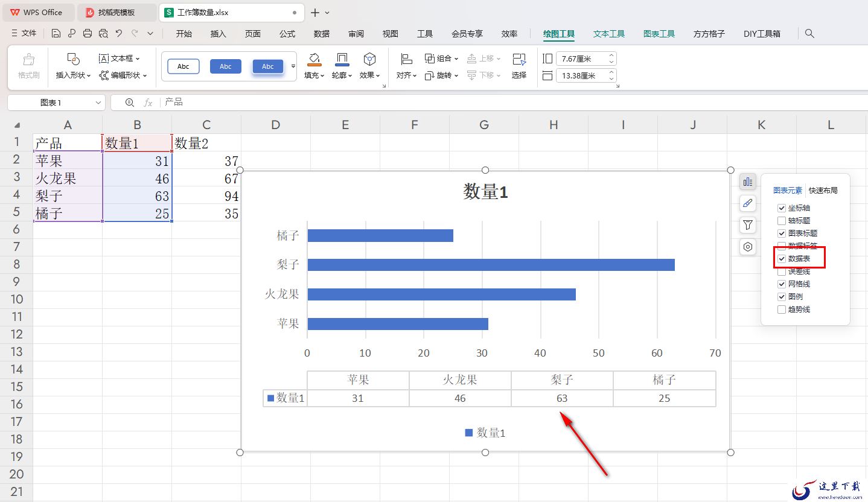Click the Save icon in quick access toolbar
Viewport: 868px width, 502px height.
(56, 34)
